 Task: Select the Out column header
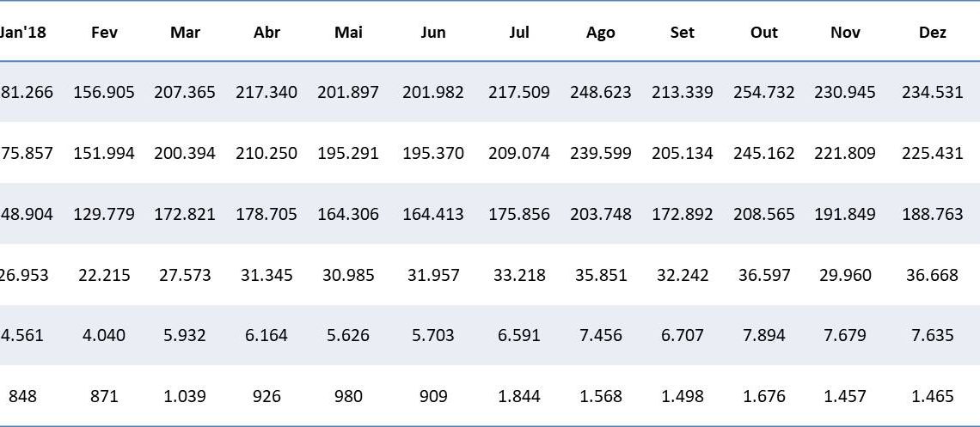point(763,33)
